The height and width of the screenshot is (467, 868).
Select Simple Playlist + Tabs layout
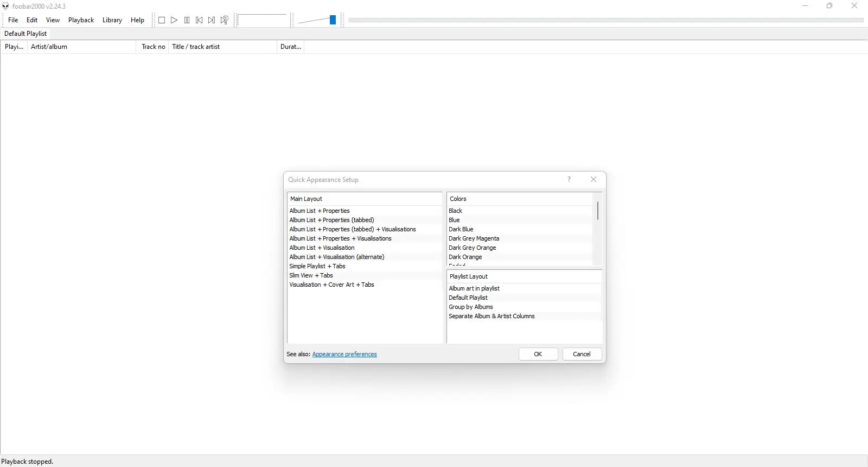click(x=365, y=266)
